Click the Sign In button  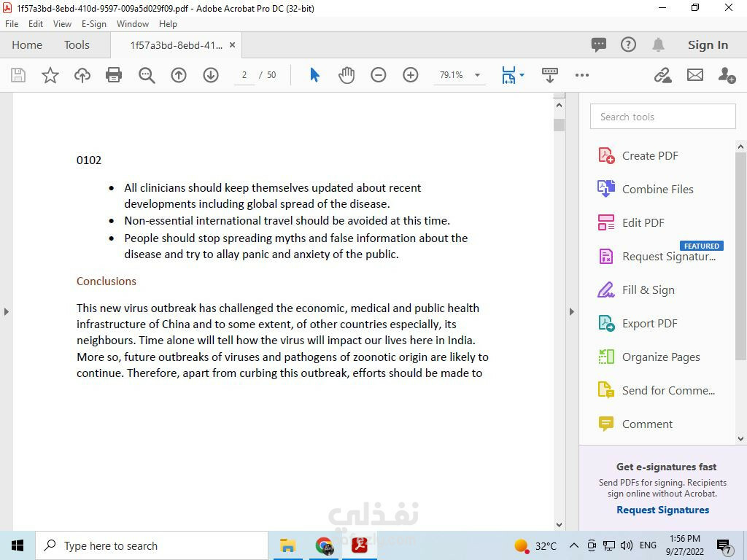coord(708,44)
